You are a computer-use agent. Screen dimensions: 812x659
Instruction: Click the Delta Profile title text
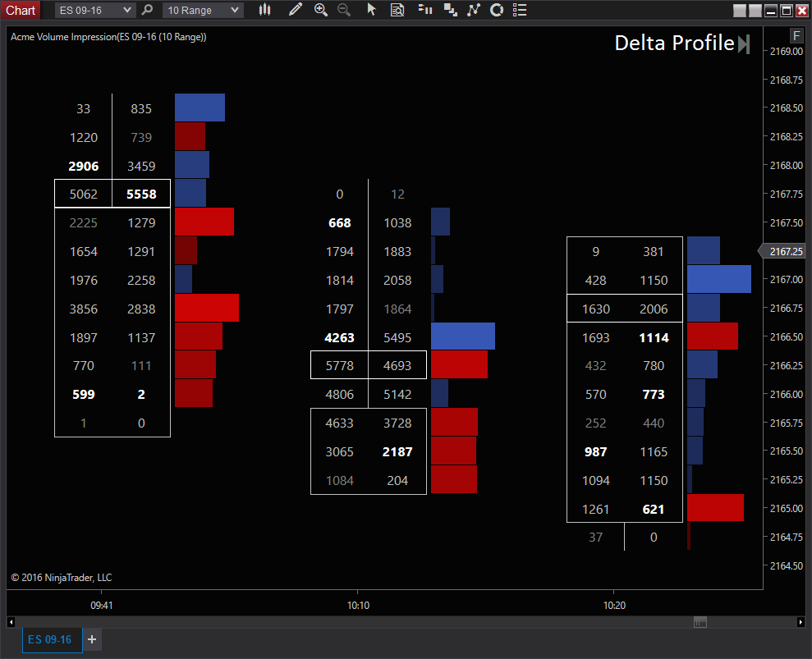674,43
